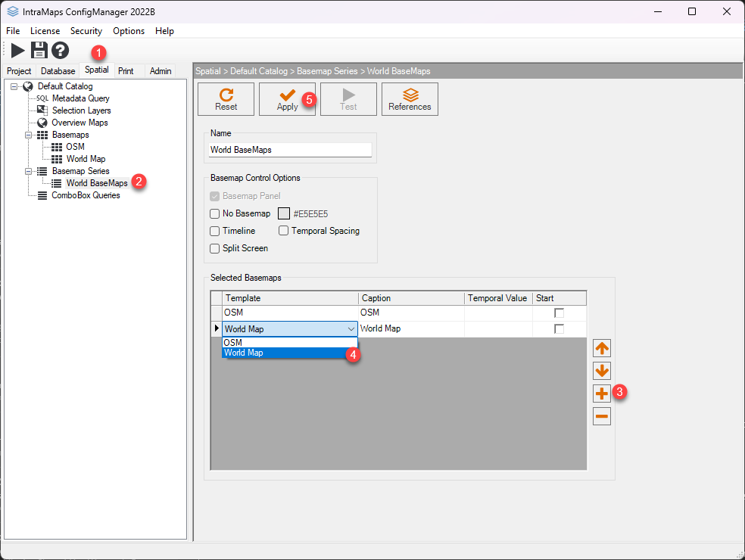Click the #E5E5E5 color swatch
This screenshot has width=745, height=560.
[284, 214]
